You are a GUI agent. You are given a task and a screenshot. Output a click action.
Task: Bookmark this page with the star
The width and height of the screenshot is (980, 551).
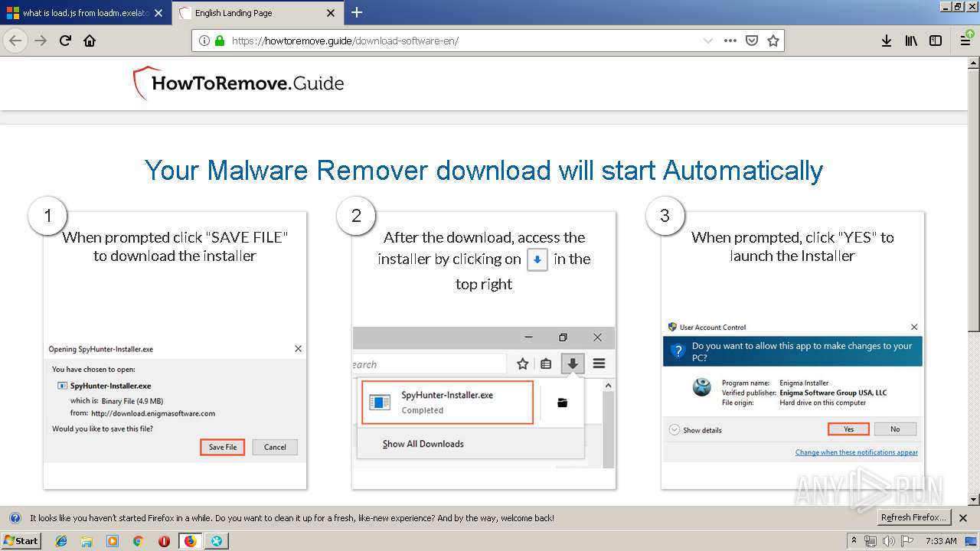pyautogui.click(x=773, y=41)
